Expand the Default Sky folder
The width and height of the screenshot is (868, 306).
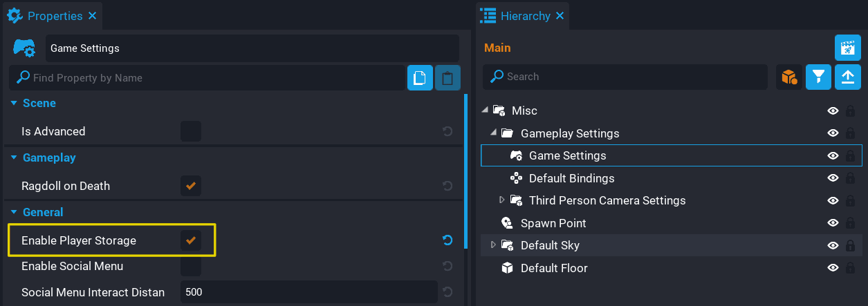pos(493,245)
